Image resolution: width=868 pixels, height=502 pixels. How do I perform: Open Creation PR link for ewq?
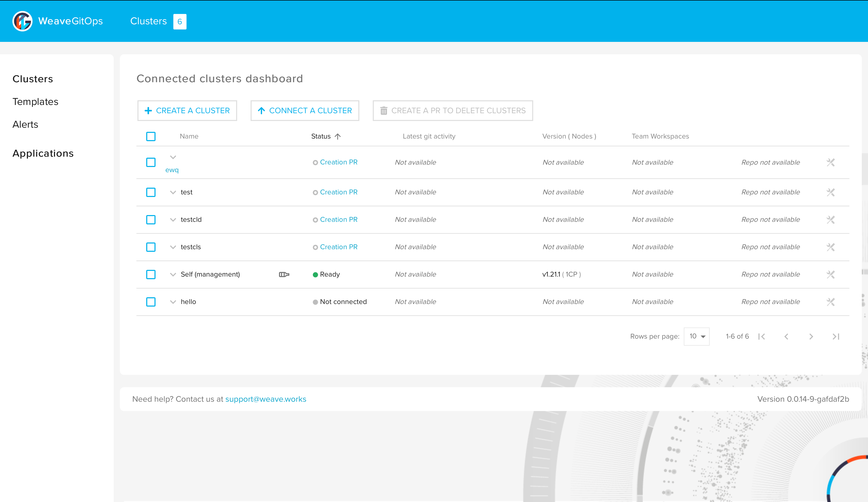pos(339,162)
